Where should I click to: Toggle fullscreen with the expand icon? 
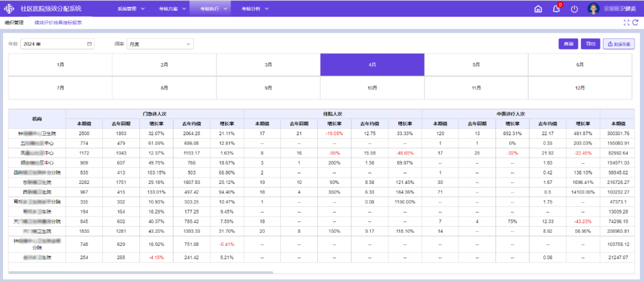tap(626, 23)
